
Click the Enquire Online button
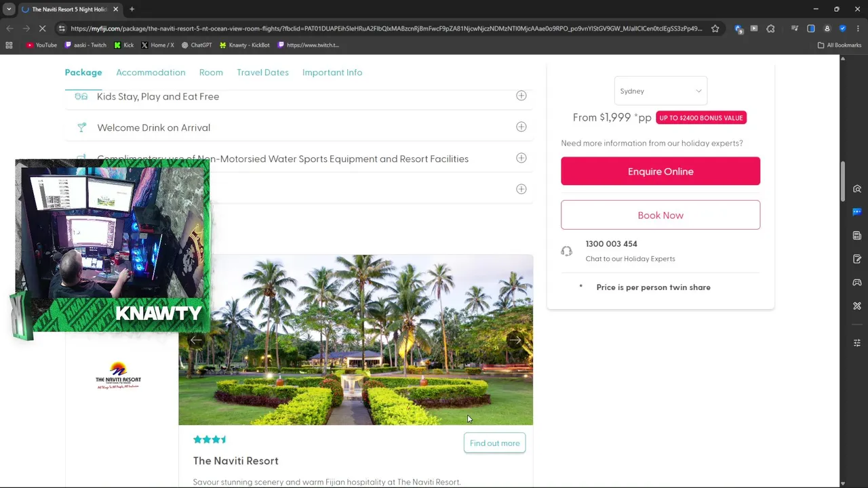click(x=660, y=171)
